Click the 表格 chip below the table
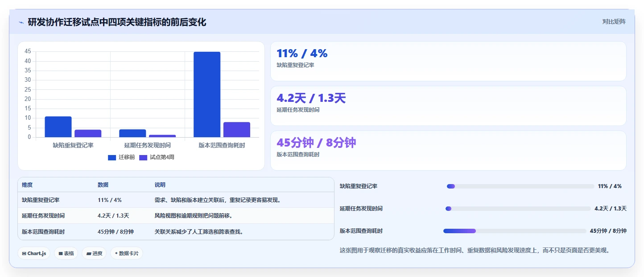 (66, 253)
